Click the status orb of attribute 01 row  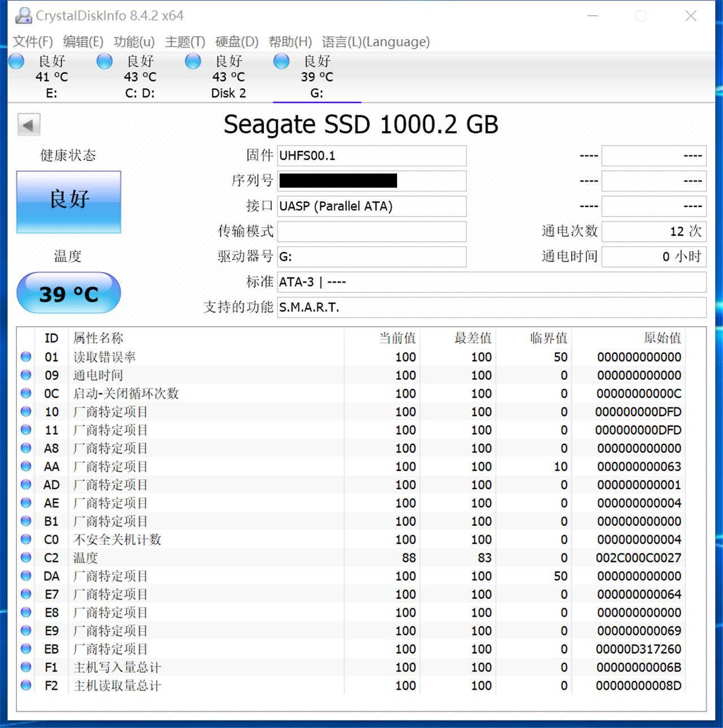(26, 357)
